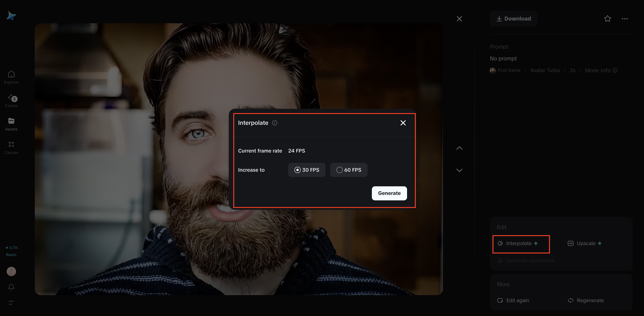
Task: Click the Interpolate info icon
Action: (274, 123)
